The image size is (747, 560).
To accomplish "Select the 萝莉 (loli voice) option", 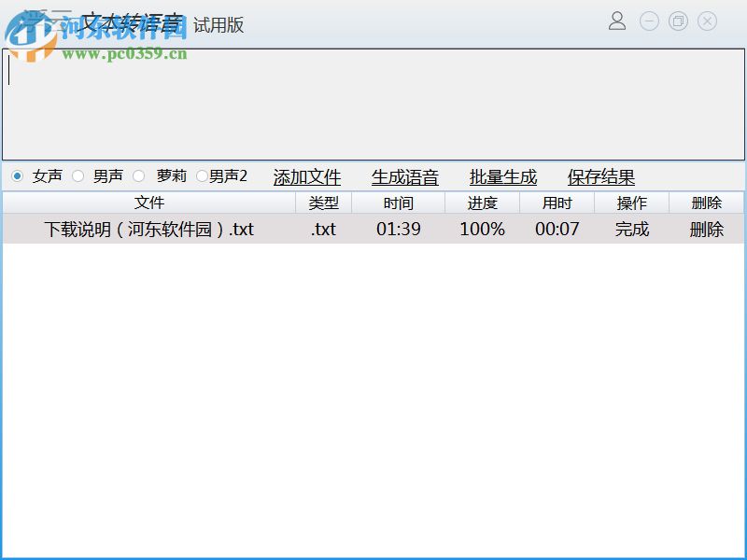I will click(x=138, y=175).
